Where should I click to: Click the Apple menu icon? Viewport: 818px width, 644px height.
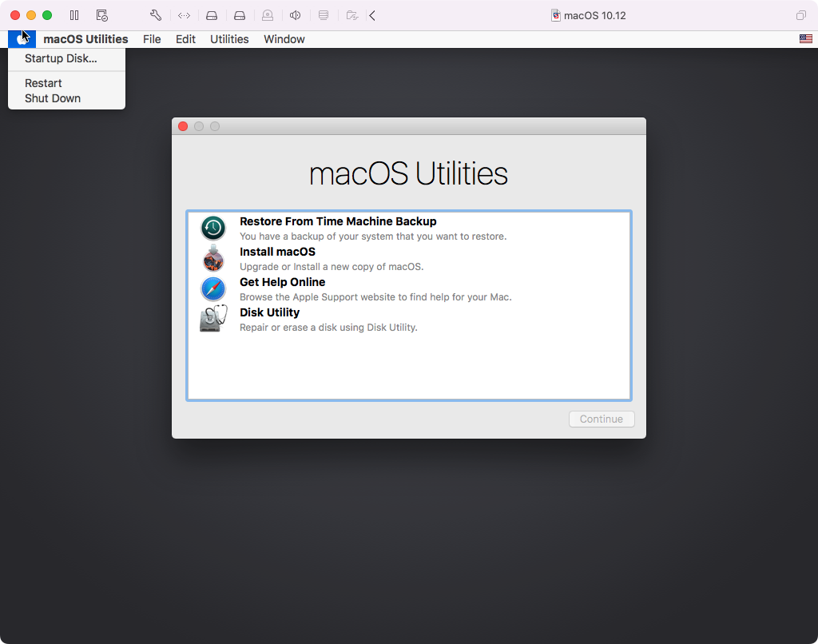click(22, 39)
